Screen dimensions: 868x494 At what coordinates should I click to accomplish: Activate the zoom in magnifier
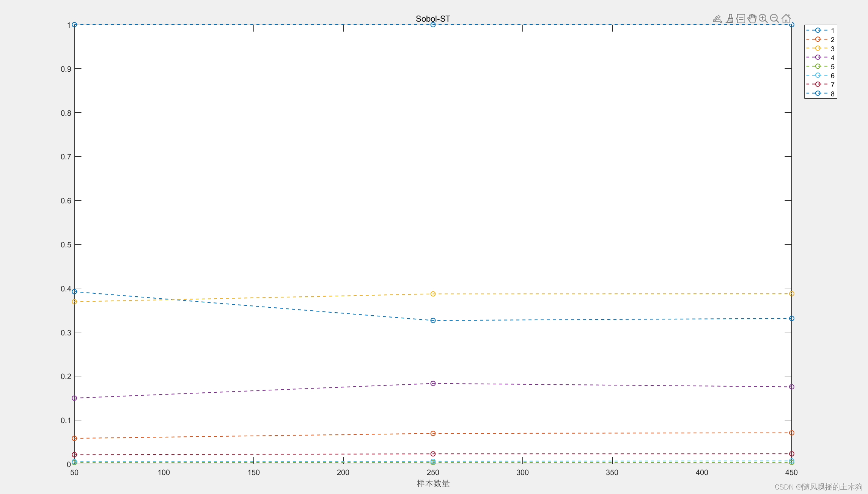coord(763,19)
